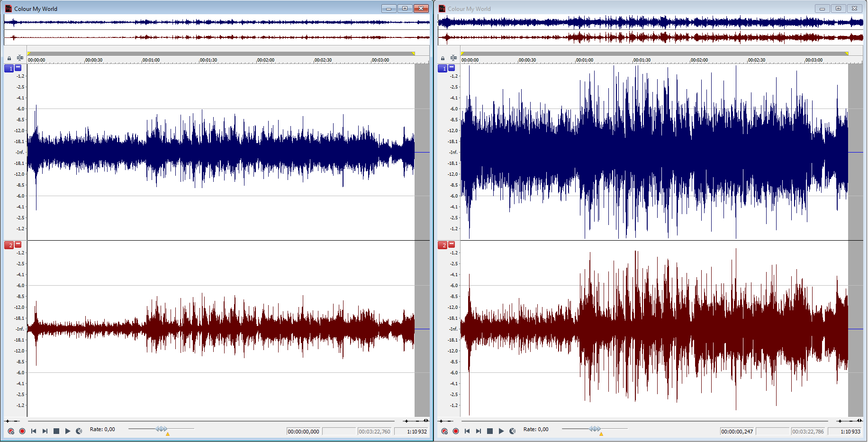
Task: Click the lock icon above the right track list
Action: [x=443, y=58]
